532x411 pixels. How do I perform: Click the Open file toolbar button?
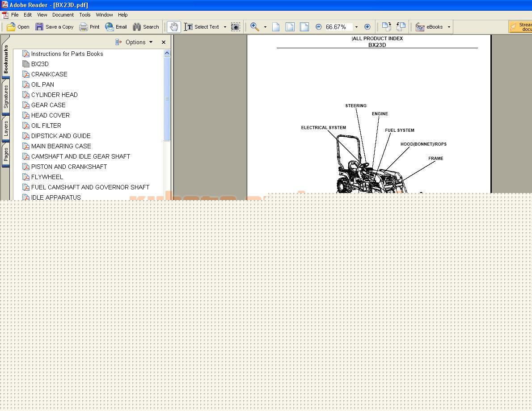(18, 27)
